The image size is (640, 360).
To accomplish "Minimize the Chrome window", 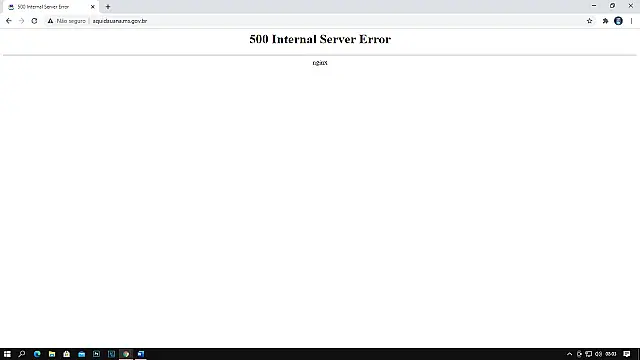I will [x=594, y=6].
